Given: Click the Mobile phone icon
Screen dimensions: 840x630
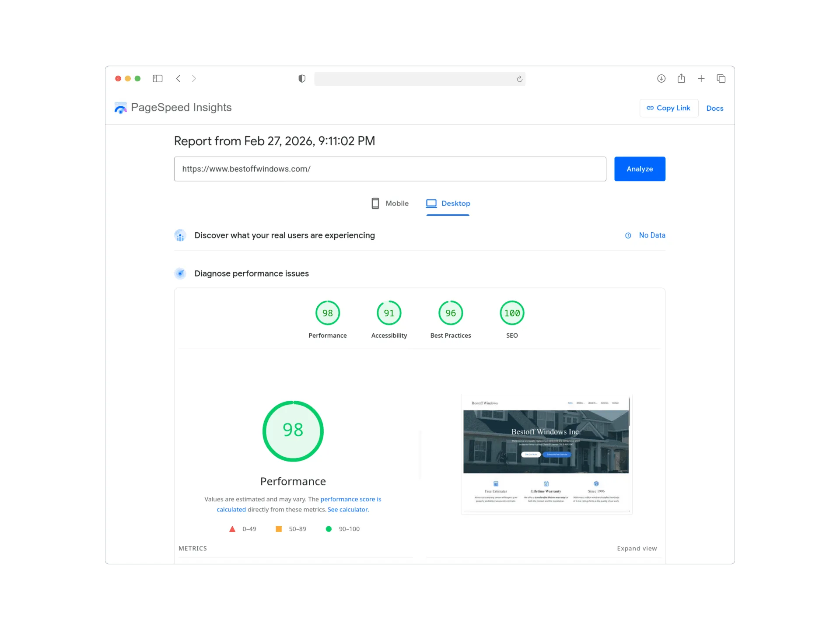Looking at the screenshot, I should [x=375, y=203].
